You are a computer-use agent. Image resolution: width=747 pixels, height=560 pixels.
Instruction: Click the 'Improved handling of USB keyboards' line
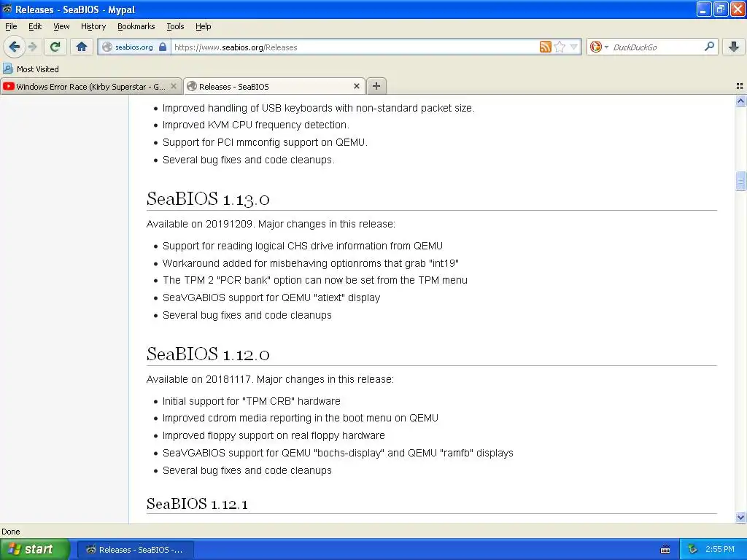pyautogui.click(x=319, y=108)
